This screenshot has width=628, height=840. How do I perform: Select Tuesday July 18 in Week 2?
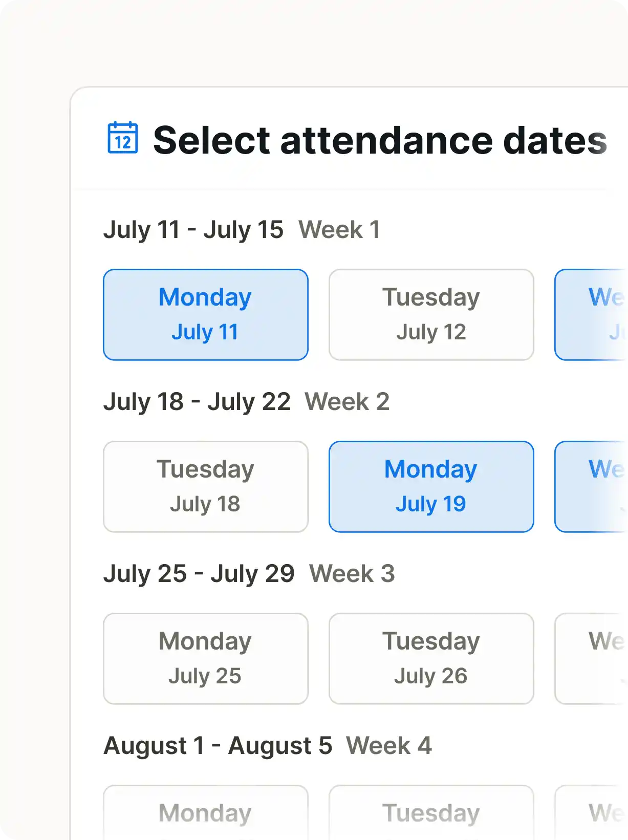tap(205, 486)
